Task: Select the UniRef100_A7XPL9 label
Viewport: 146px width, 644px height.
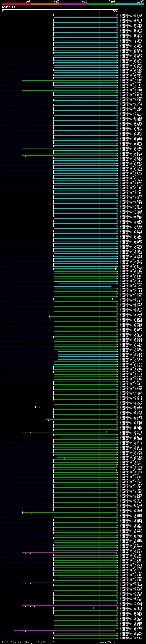Action: [x=131, y=359]
